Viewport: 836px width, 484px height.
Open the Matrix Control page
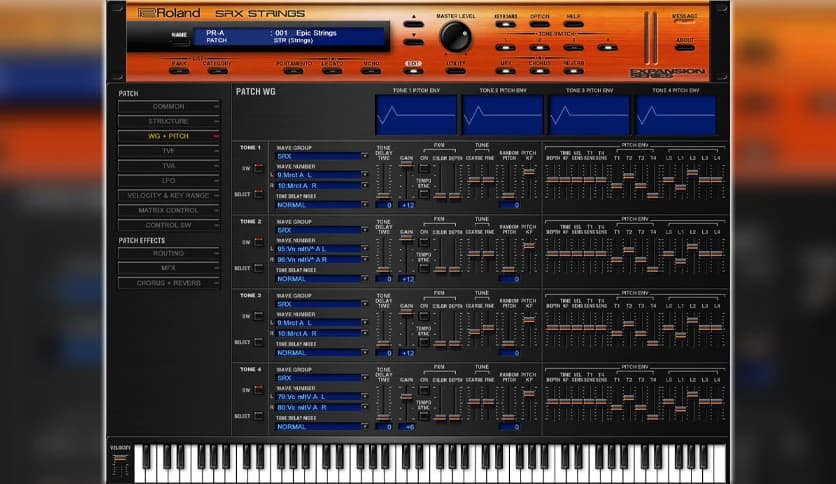pyautogui.click(x=168, y=211)
